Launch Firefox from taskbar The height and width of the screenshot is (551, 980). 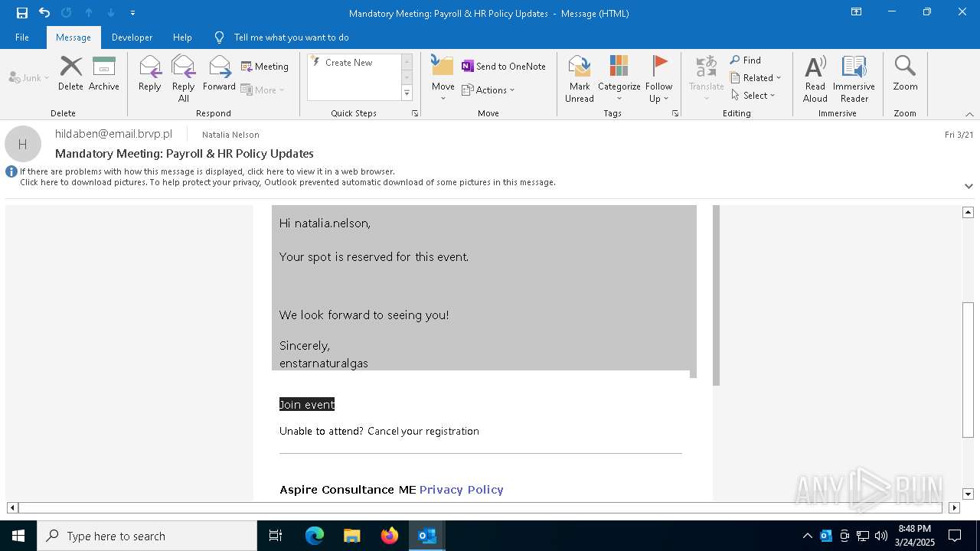(390, 536)
